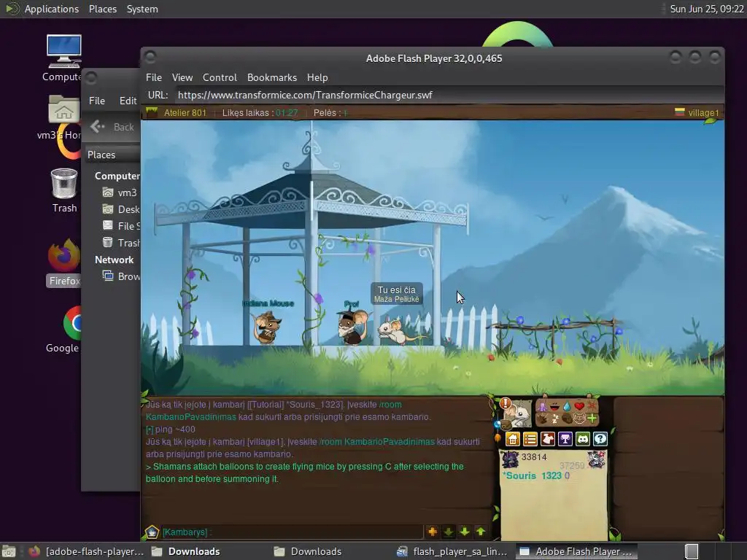Image resolution: width=747 pixels, height=560 pixels.
Task: Click the ping ~400 chat line
Action: click(x=171, y=429)
